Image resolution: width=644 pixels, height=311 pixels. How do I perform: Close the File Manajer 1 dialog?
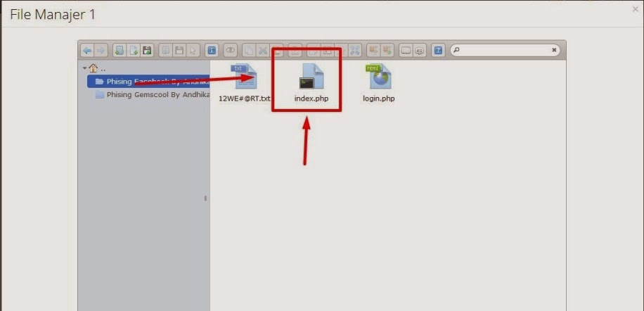click(x=636, y=9)
